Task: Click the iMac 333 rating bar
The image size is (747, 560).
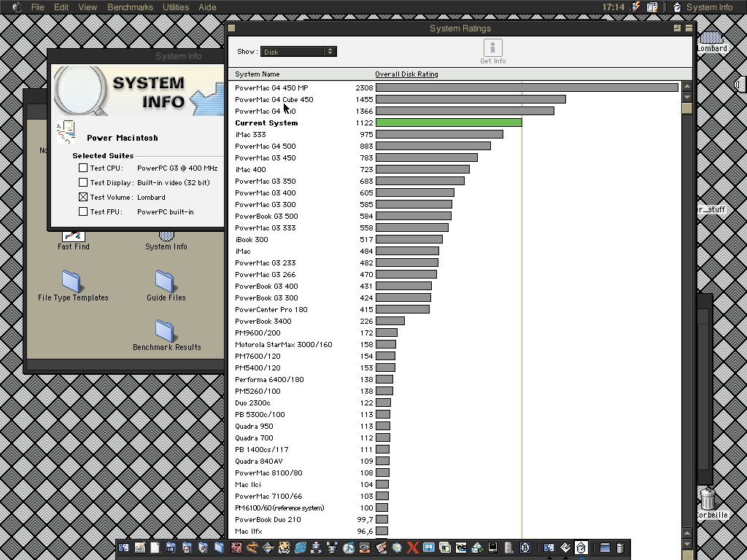Action: click(439, 134)
